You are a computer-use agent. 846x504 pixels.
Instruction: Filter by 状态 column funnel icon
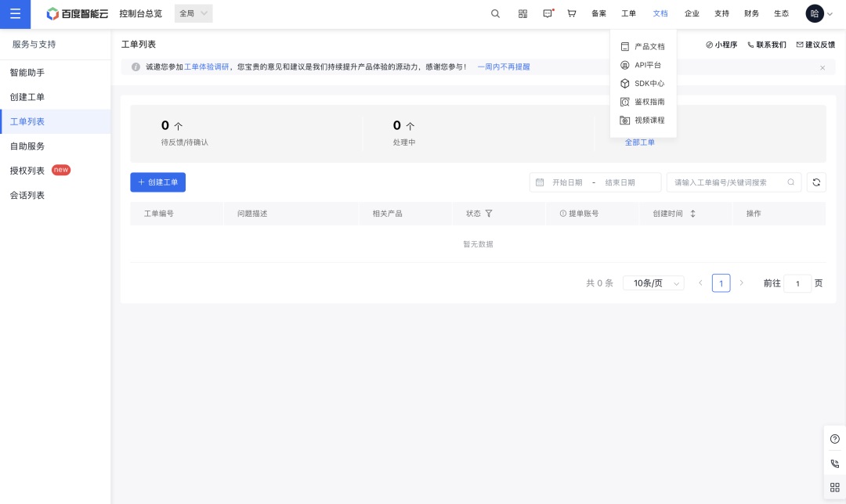click(x=489, y=214)
